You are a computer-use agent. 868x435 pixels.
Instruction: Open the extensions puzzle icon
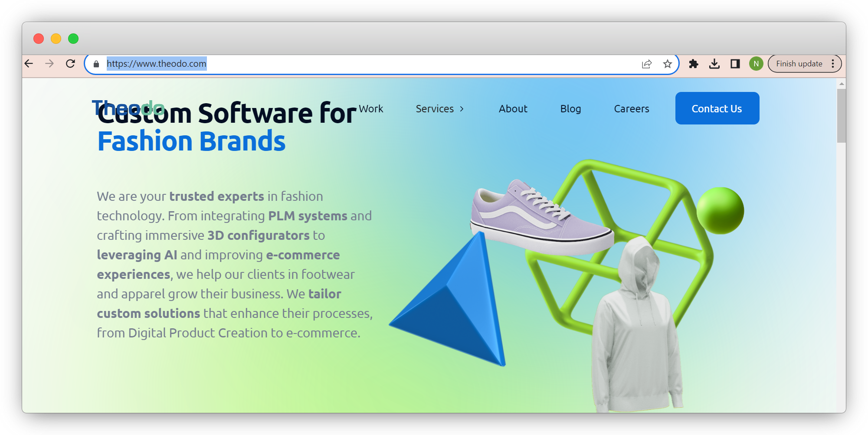pos(694,64)
